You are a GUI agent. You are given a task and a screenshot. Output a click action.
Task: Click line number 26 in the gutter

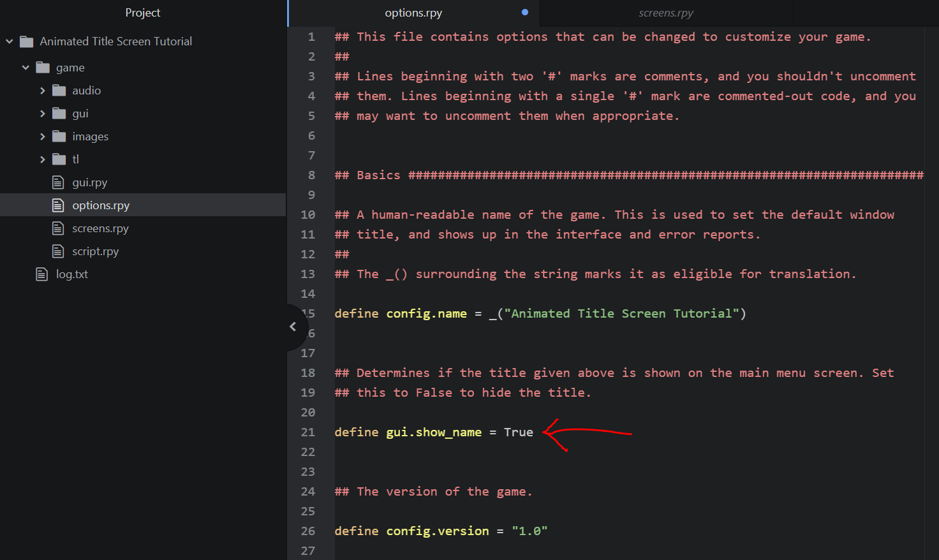click(308, 531)
